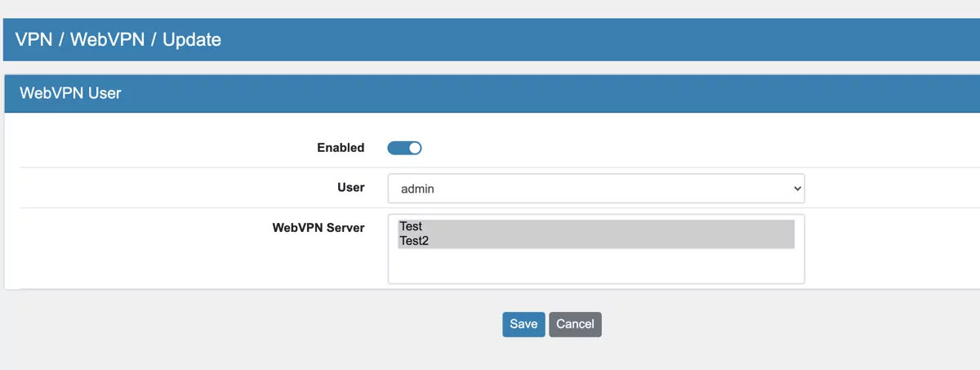Select Test2 in WebVPN Server list
The height and width of the screenshot is (370, 980).
click(595, 241)
